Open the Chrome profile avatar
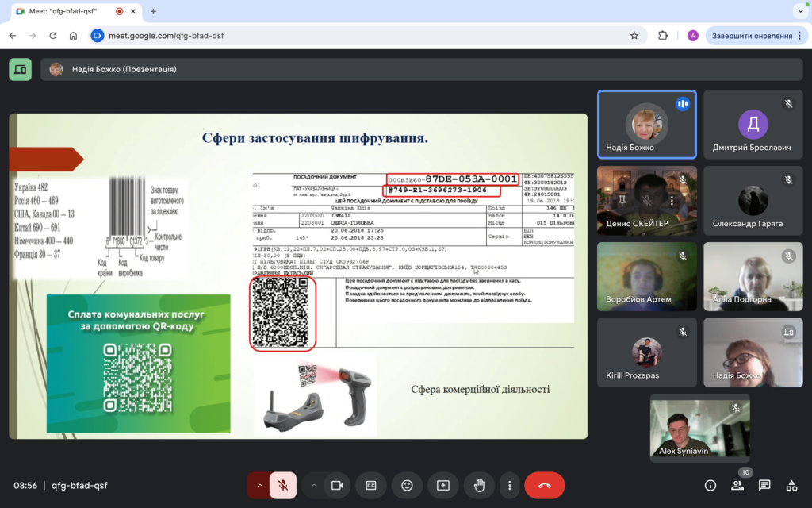Screen dimensions: 812x508 point(692,36)
